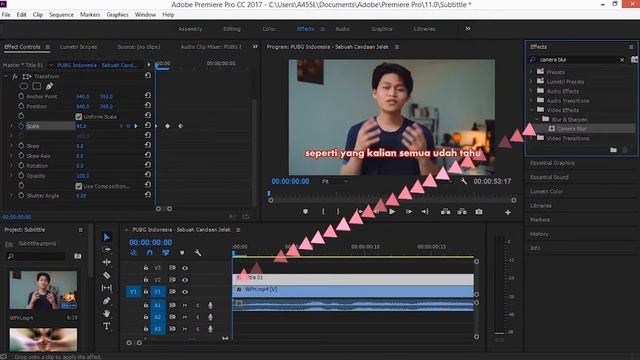Image resolution: width=640 pixels, height=360 pixels.
Task: Click the Play button in Program monitor
Action: (392, 211)
